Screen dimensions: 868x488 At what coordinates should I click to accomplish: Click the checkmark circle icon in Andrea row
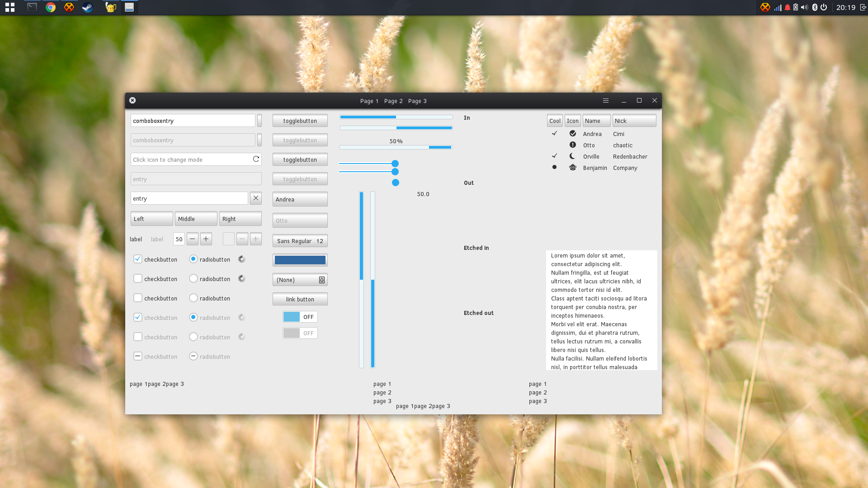(x=573, y=134)
